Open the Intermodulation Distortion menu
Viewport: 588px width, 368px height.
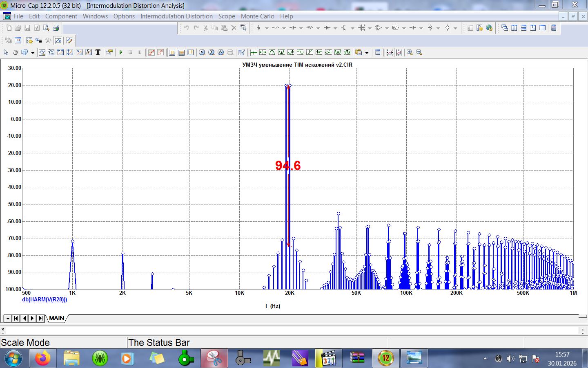[x=176, y=16]
